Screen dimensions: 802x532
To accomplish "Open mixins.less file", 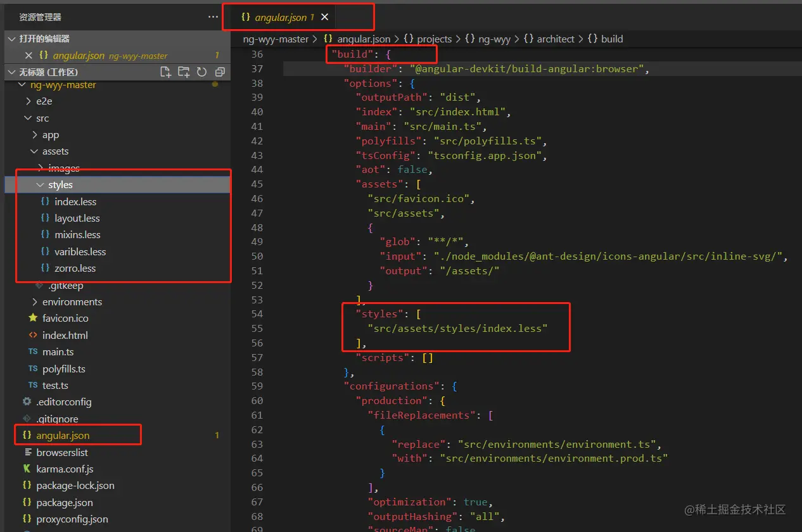I will point(77,235).
